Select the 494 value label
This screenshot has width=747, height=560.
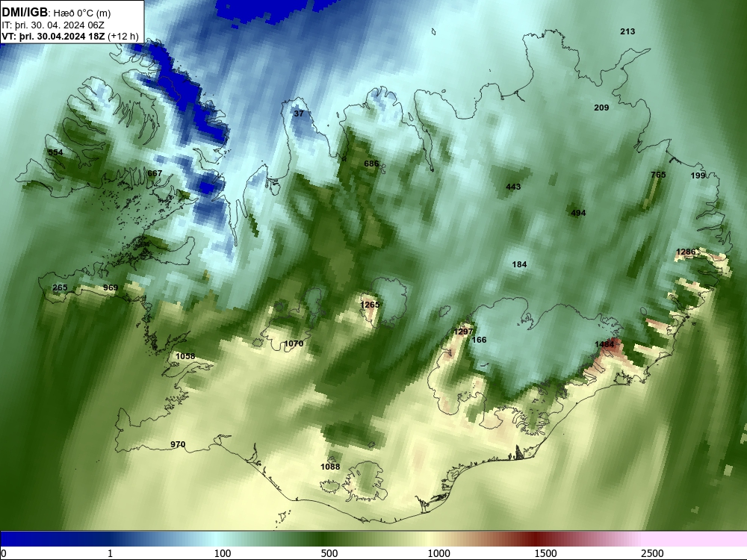click(x=578, y=213)
